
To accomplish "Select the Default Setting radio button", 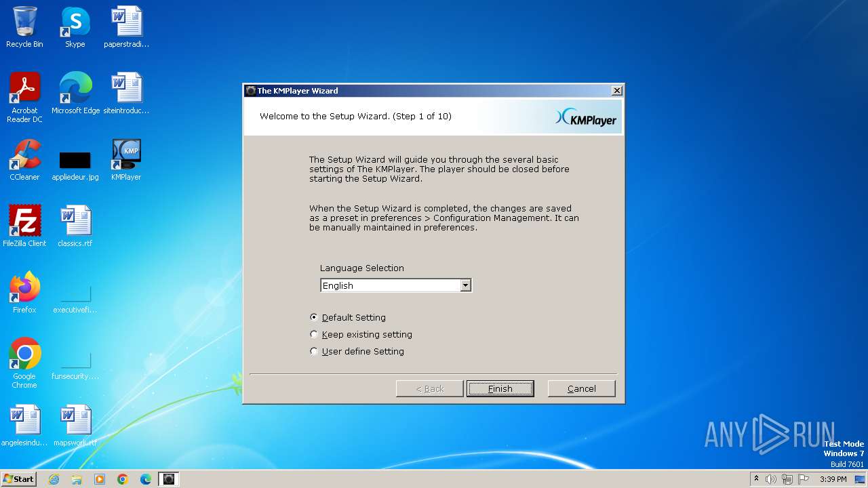I will coord(313,317).
